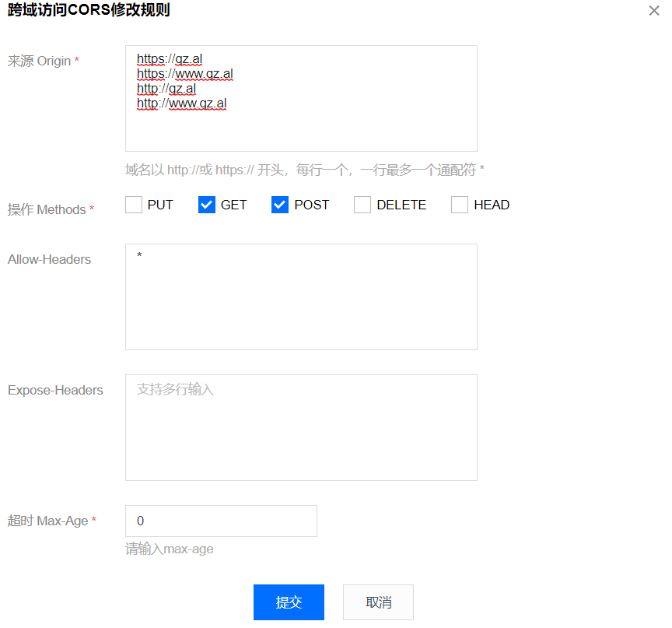Click the Allow-Headers field label
Viewport: 672px width, 628px height.
49,259
